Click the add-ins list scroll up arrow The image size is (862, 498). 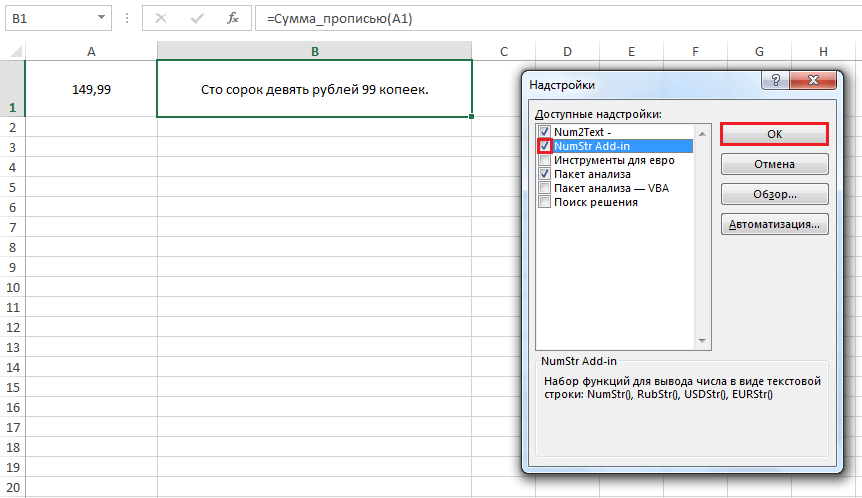[703, 131]
